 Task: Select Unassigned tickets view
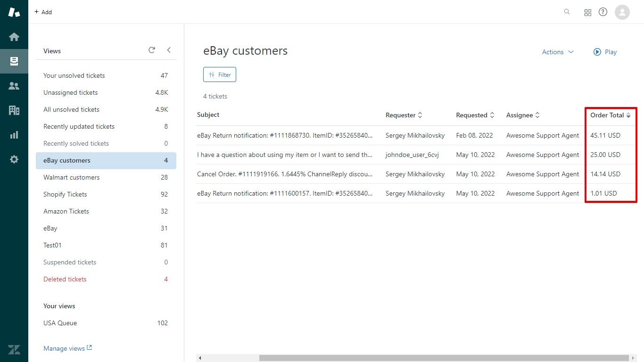click(x=106, y=92)
